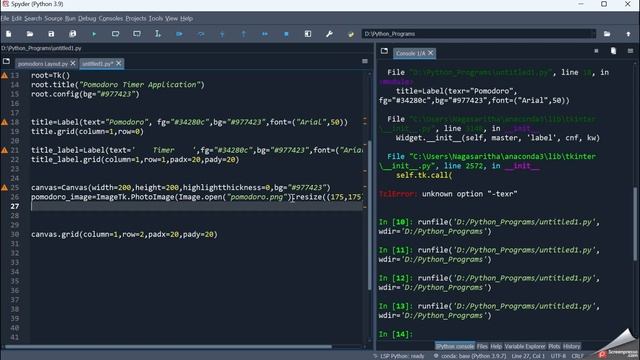The width and height of the screenshot is (640, 360).
Task: Step into function debug icon
Action: pos(222,34)
